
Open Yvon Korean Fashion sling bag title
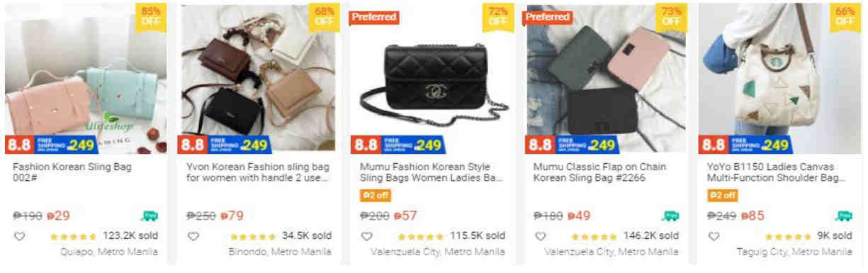[x=258, y=172]
